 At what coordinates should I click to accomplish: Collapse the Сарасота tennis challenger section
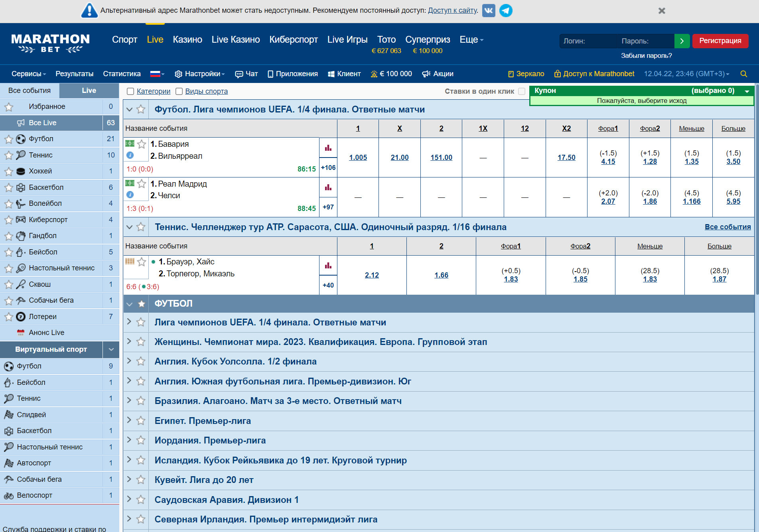129,227
